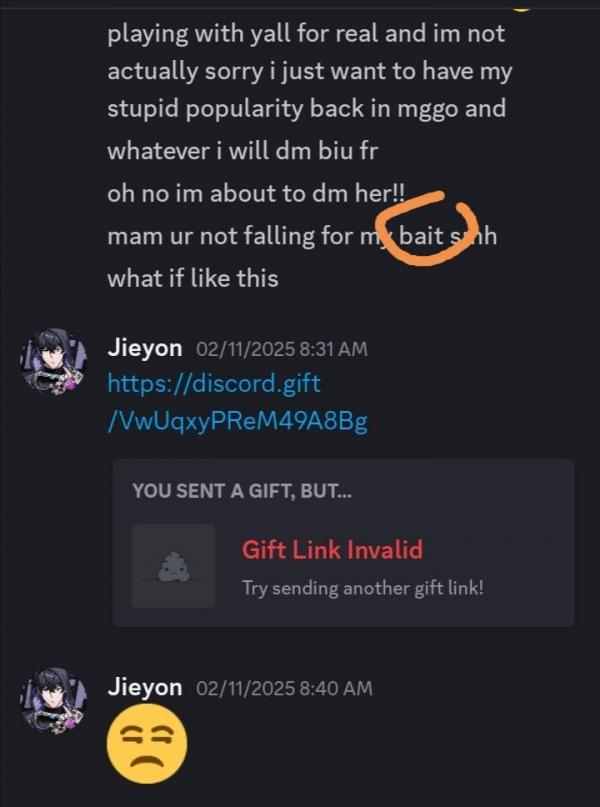This screenshot has height=807, width=600.
Task: Open the discord.gift link sent by Jieyon
Action: [x=237, y=402]
